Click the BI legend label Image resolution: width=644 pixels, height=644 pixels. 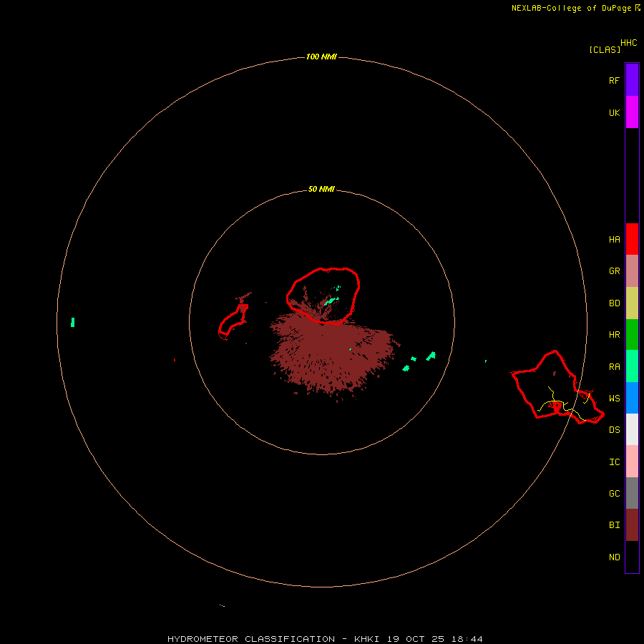tap(614, 525)
